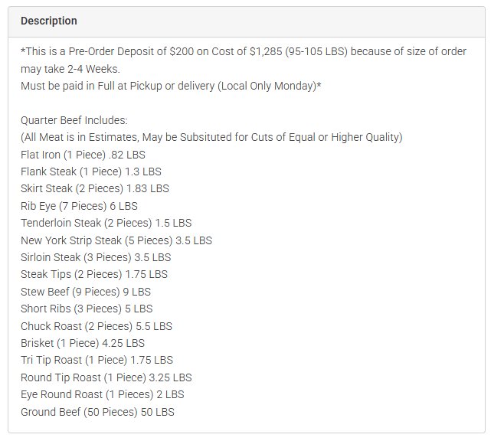Click the Round Tip Roast 3.25 LBS line

(x=106, y=377)
